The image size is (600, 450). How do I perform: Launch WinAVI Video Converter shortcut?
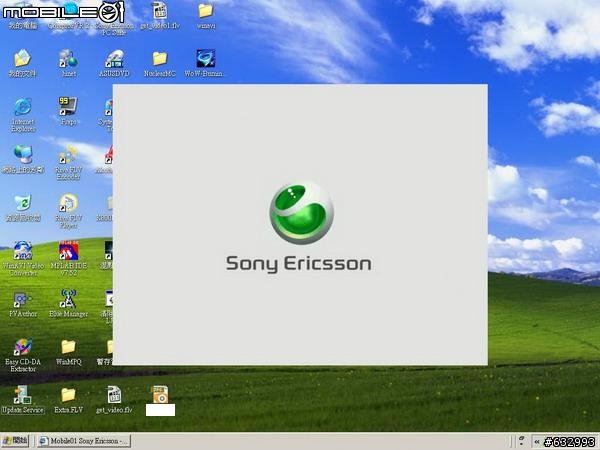[23, 259]
